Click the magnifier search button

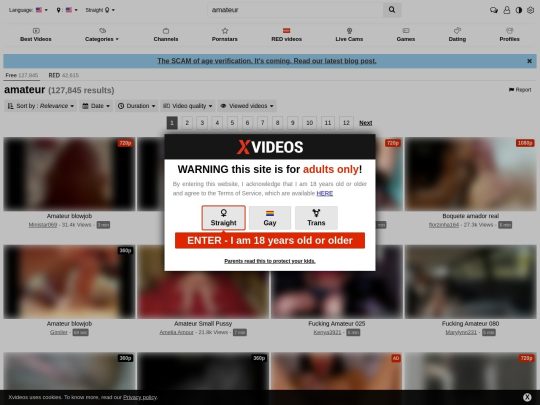tap(392, 10)
